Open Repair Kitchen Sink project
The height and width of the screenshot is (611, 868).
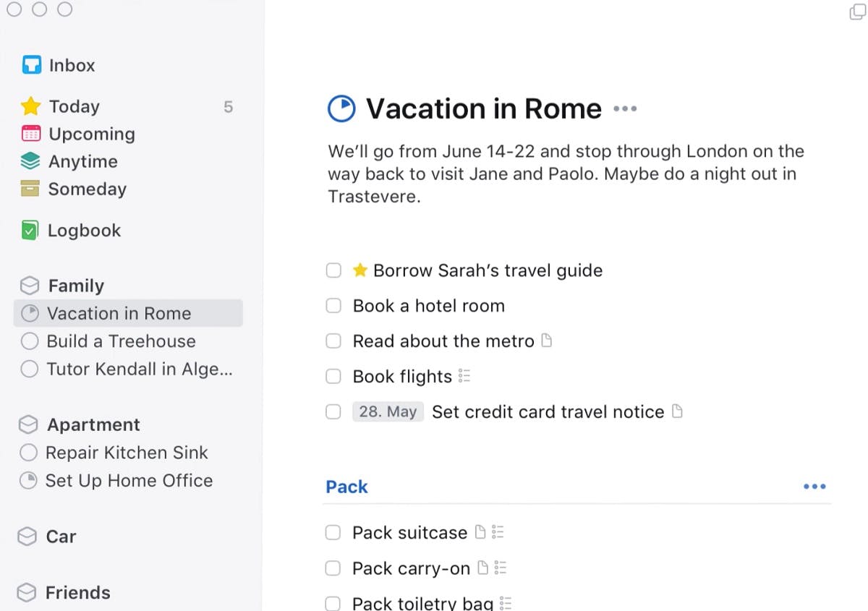click(x=127, y=453)
